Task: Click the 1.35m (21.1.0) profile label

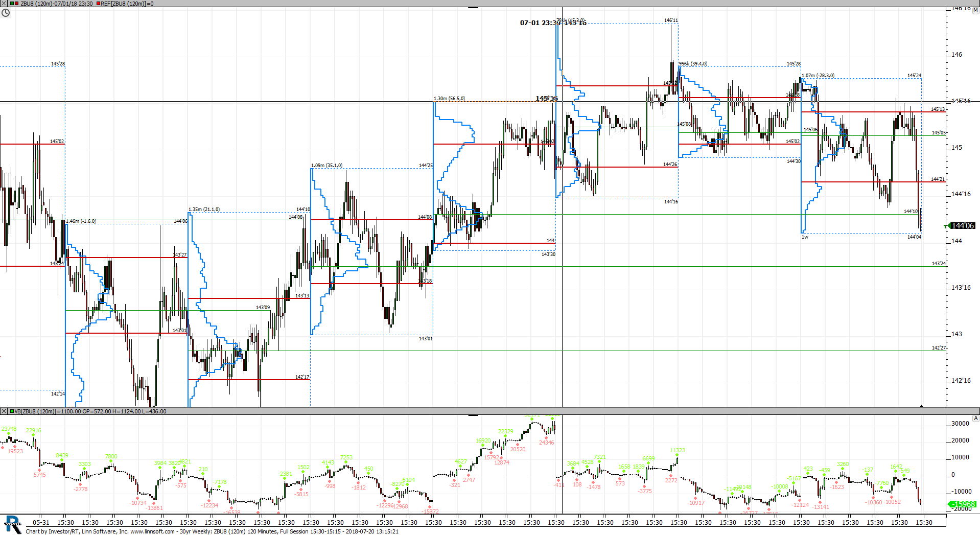Action: click(x=204, y=210)
